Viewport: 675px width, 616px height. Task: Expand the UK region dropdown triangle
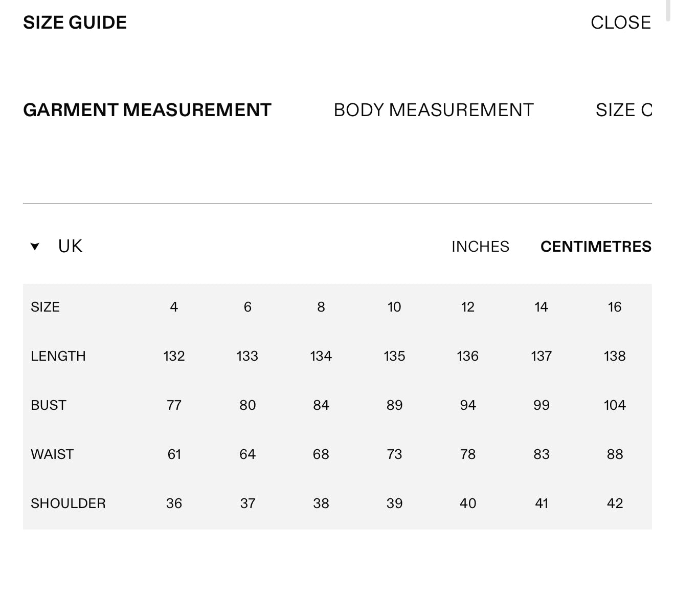pos(35,247)
